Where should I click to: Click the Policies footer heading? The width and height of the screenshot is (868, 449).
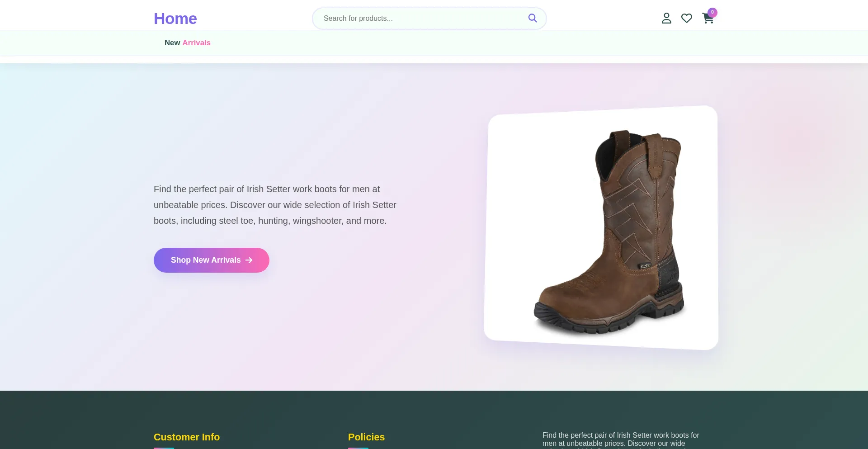point(366,437)
